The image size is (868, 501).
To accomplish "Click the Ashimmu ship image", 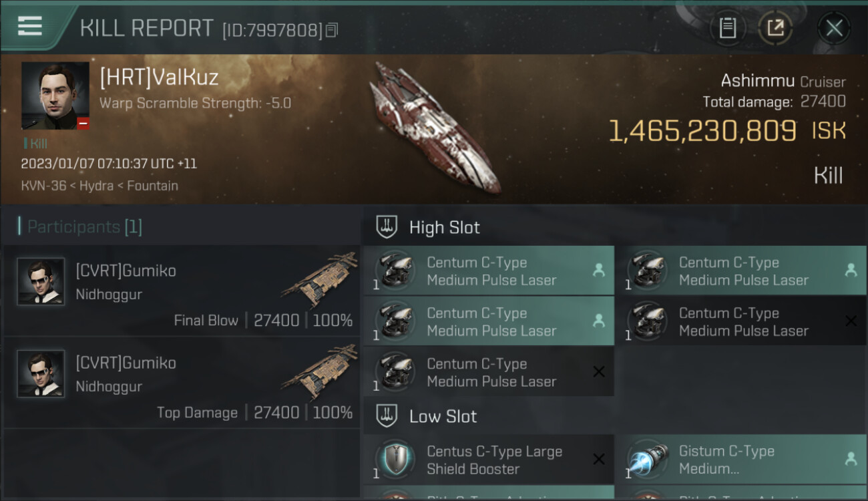I will click(434, 127).
